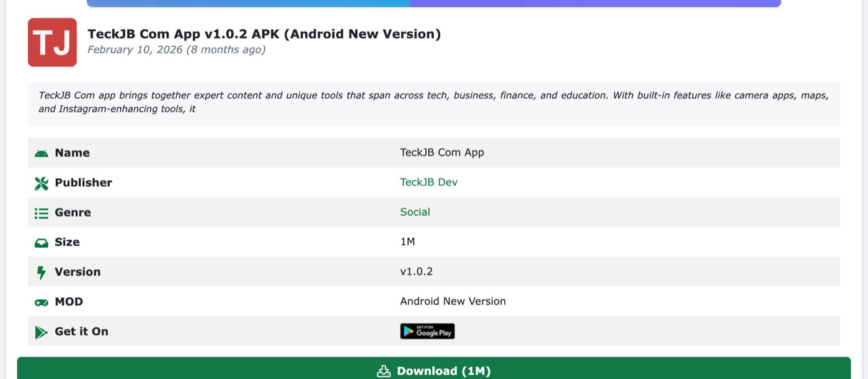868x379 pixels.
Task: Click the Android icon beside Name
Action: tap(42, 153)
